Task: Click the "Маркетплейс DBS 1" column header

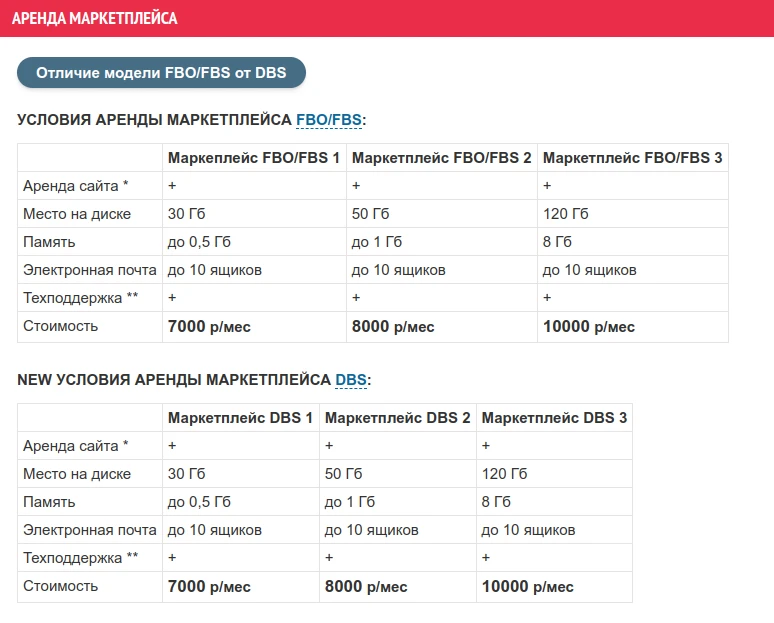Action: pyautogui.click(x=240, y=418)
